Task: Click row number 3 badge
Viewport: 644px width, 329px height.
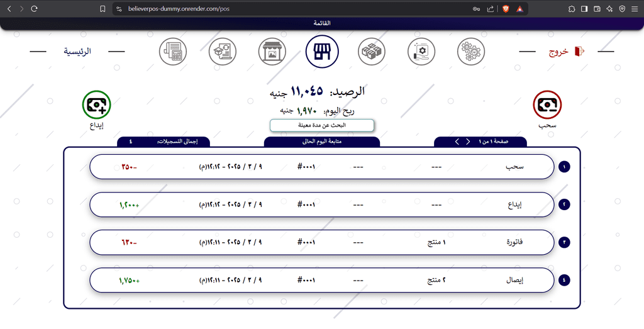Action: (564, 242)
